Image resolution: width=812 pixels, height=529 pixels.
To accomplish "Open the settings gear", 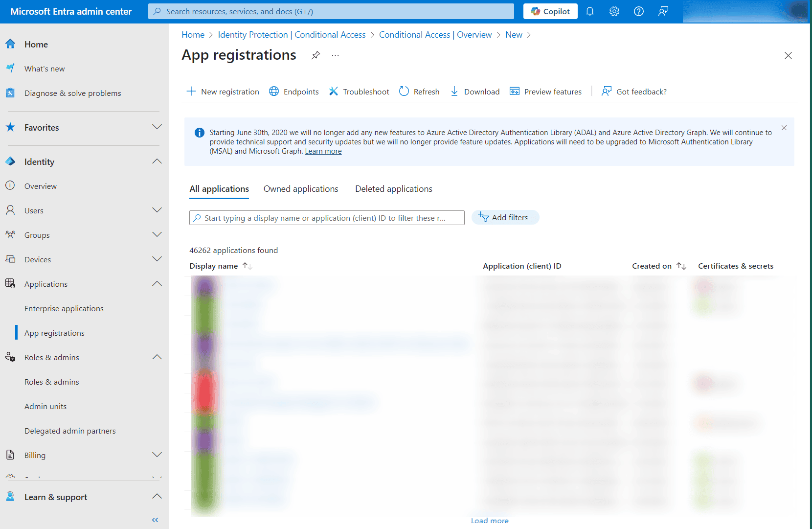I will pos(614,11).
